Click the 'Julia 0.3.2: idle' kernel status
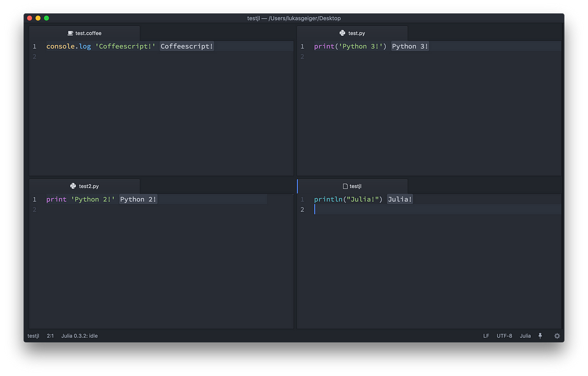This screenshot has height=376, width=588. tap(80, 336)
